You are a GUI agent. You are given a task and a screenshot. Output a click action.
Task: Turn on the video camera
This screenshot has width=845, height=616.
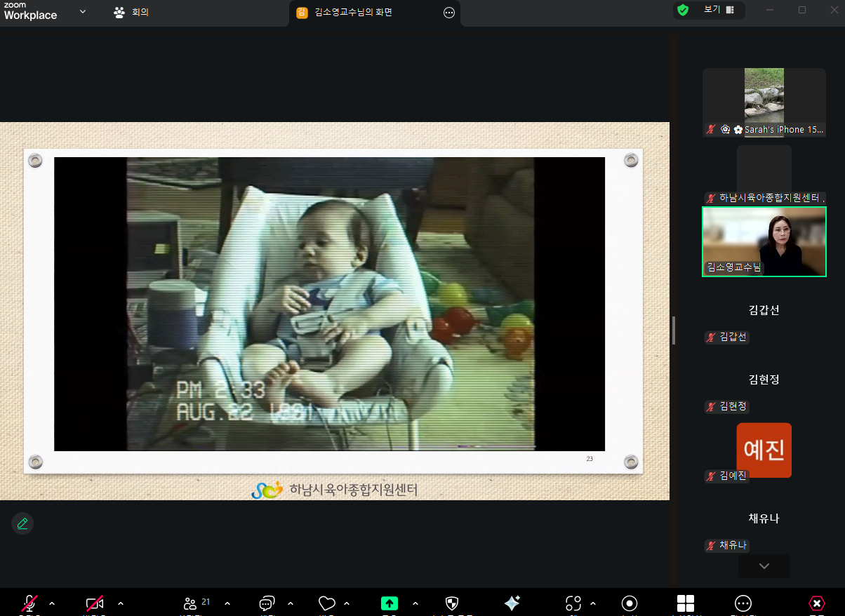[x=95, y=603]
